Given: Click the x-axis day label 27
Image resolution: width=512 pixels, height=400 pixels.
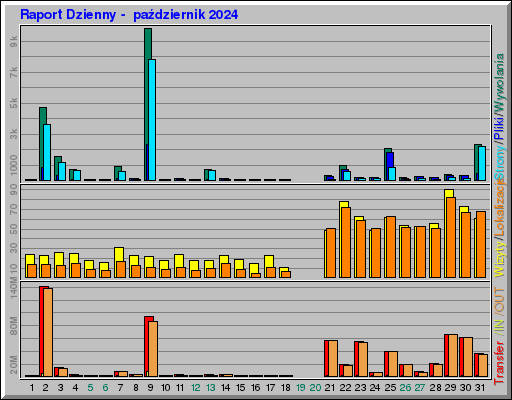Looking at the screenshot, I should 420,388.
